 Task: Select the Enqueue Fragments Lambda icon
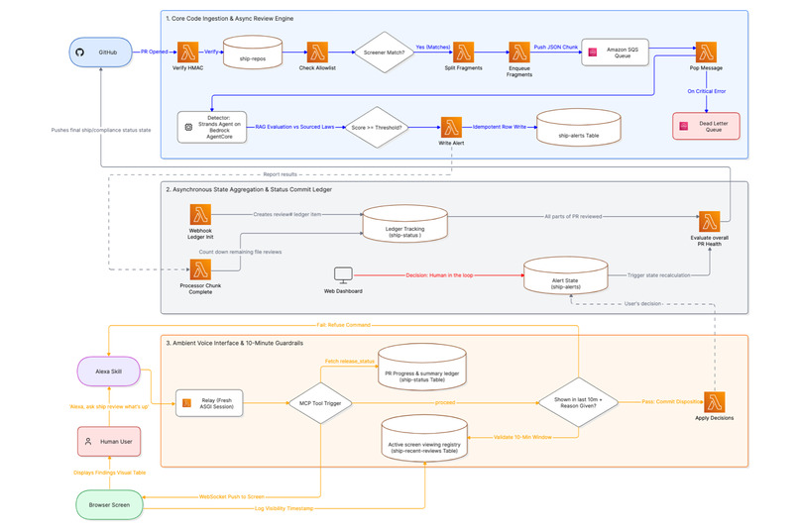[519, 52]
